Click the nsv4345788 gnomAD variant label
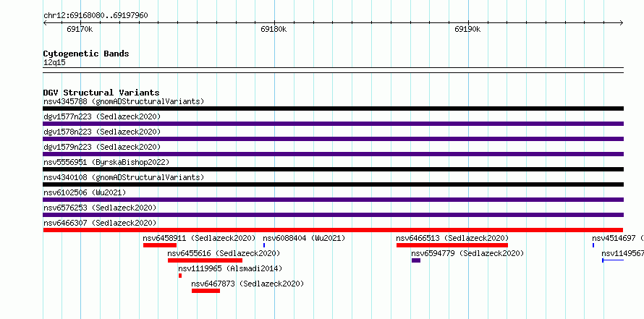The image size is (644, 319). pyautogui.click(x=124, y=101)
